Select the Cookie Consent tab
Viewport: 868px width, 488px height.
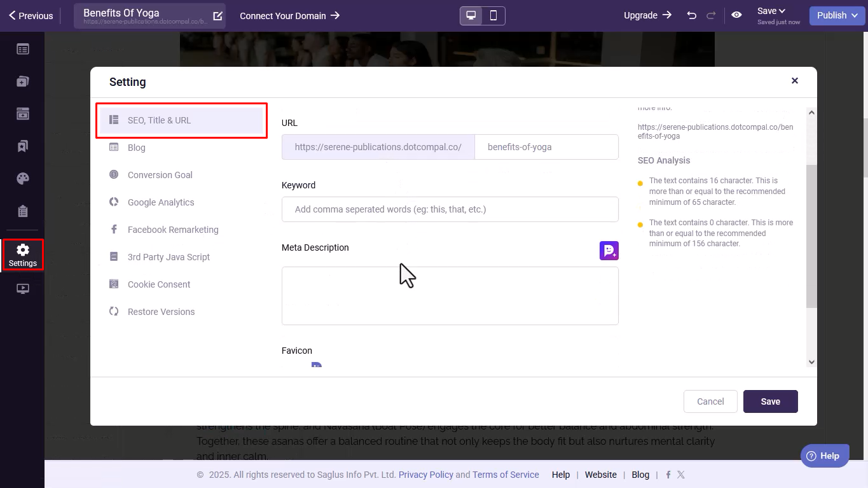[x=158, y=284]
